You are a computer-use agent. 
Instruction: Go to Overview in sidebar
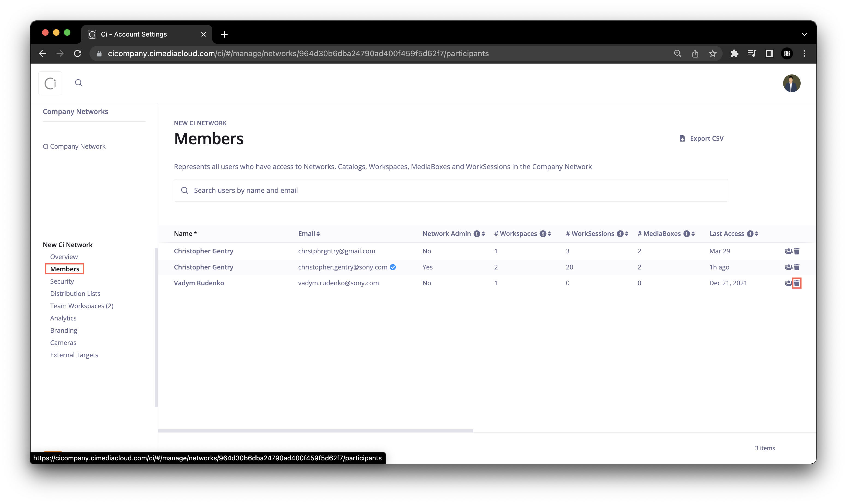[x=64, y=257]
